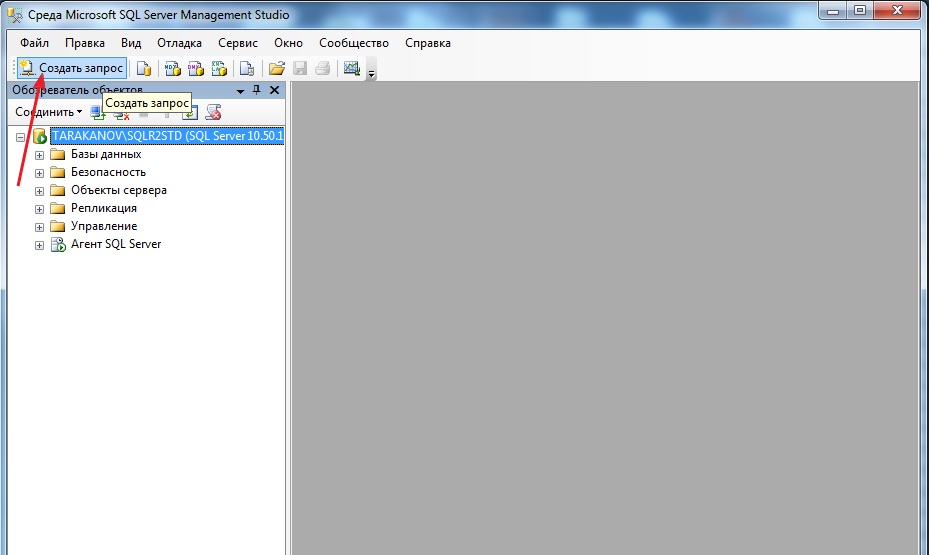The width and height of the screenshot is (929, 555).
Task: Toggle auto-hide pin of Object Explorer
Action: 257,90
